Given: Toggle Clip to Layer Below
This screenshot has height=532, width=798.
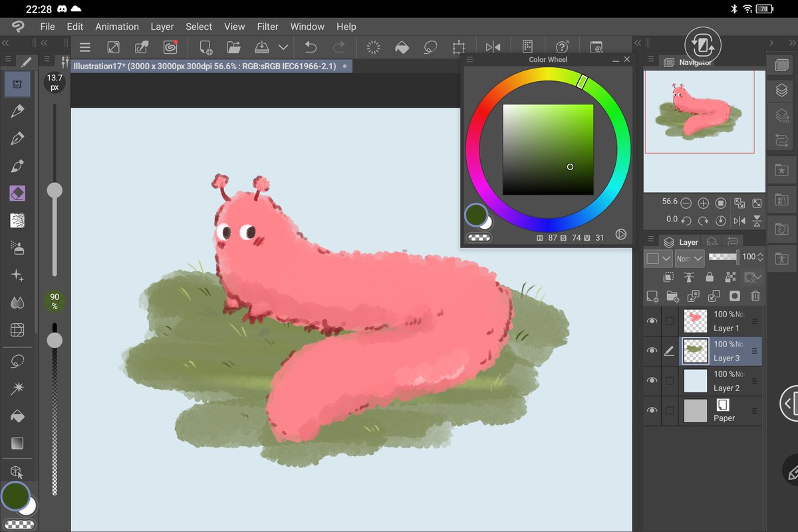Looking at the screenshot, I should 669,277.
